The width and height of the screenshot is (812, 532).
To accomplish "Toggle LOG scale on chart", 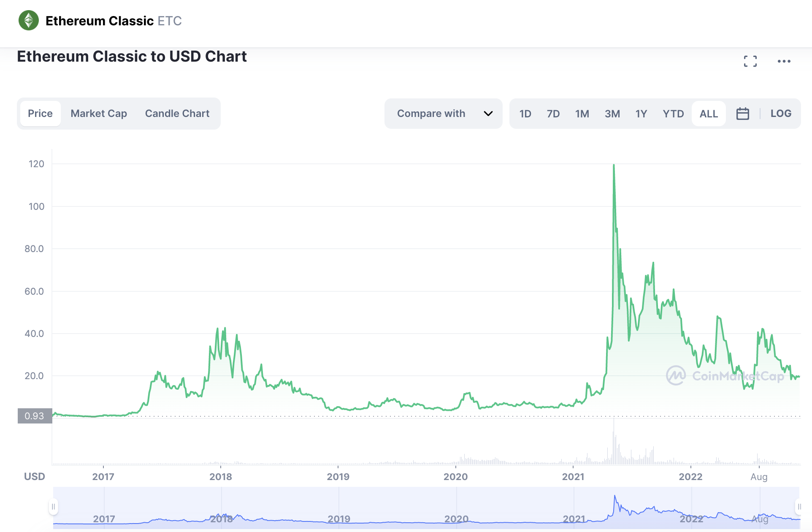I will [780, 114].
